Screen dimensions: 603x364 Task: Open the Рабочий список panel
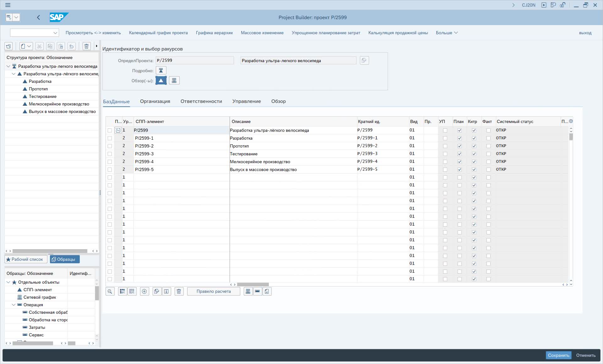click(26, 259)
